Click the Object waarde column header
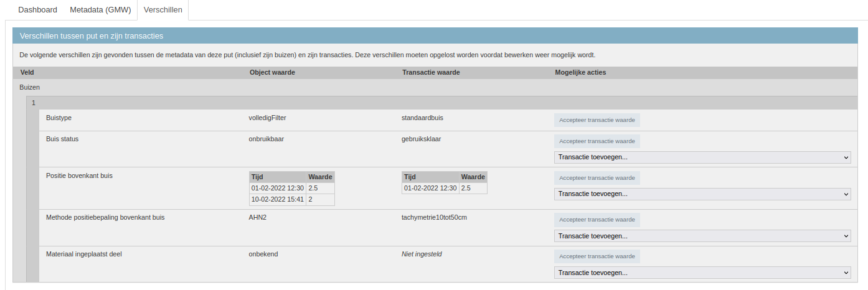The width and height of the screenshot is (868, 290). (272, 73)
